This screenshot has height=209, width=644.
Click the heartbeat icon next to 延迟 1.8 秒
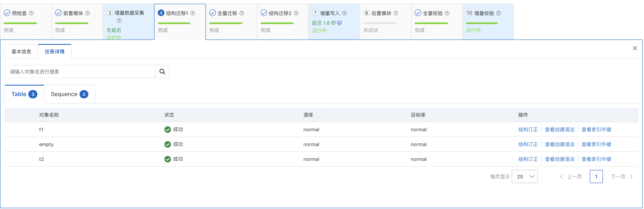pos(339,23)
